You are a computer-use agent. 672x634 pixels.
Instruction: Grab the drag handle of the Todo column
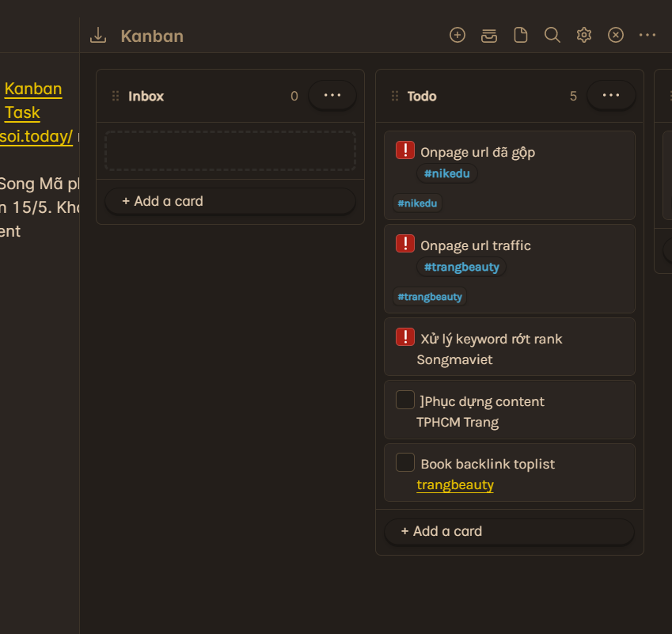coord(394,95)
